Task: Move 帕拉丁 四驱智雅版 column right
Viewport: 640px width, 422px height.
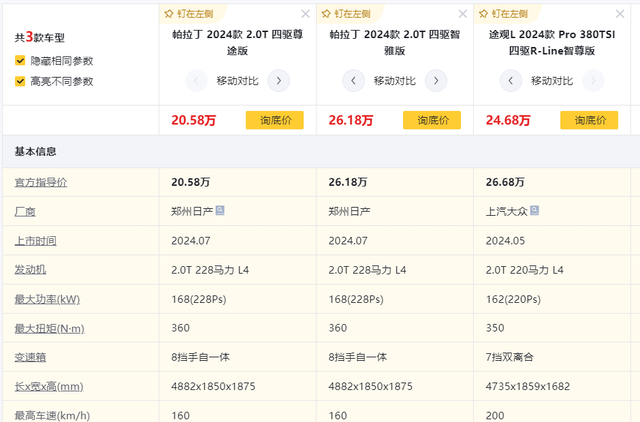Action: tap(436, 81)
